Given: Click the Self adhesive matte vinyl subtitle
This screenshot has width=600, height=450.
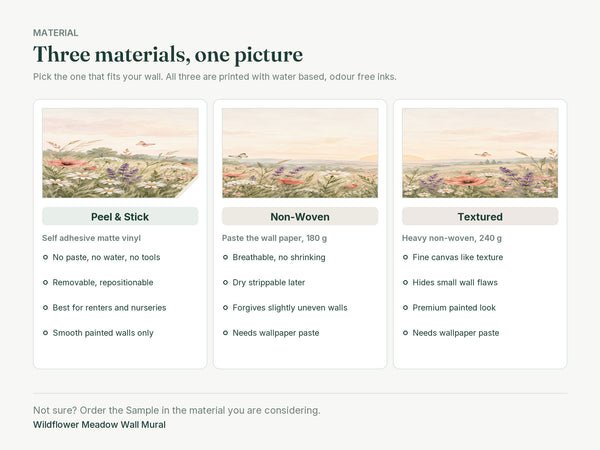Looking at the screenshot, I should point(91,238).
